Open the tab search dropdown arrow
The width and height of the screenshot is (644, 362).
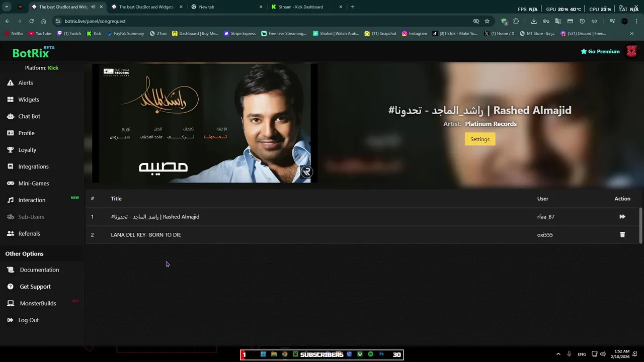click(x=7, y=7)
